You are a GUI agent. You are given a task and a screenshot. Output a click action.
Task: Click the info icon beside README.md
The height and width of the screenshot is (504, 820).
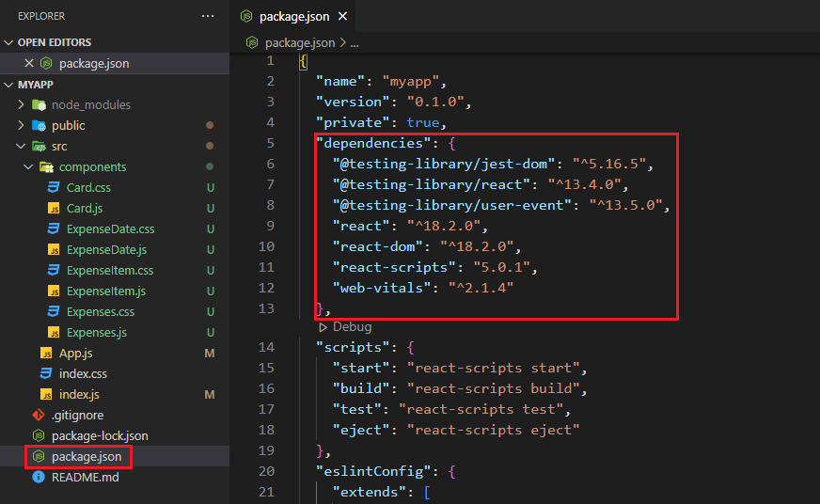39,477
